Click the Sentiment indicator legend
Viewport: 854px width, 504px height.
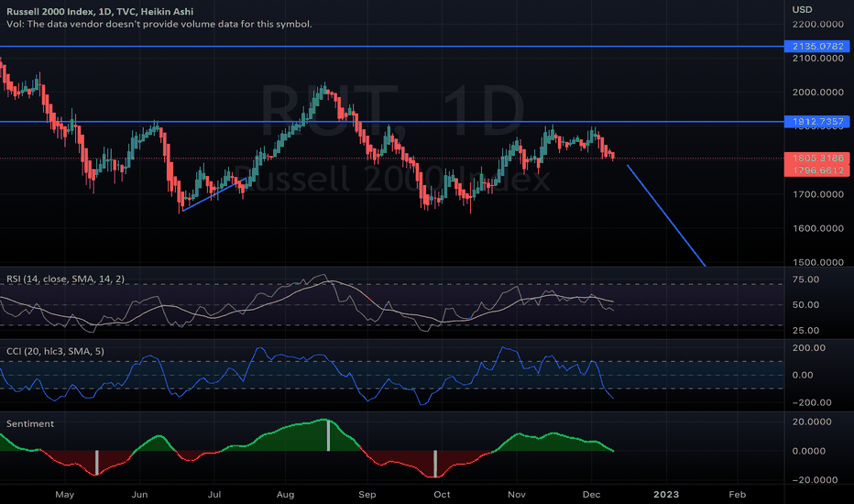pyautogui.click(x=30, y=424)
